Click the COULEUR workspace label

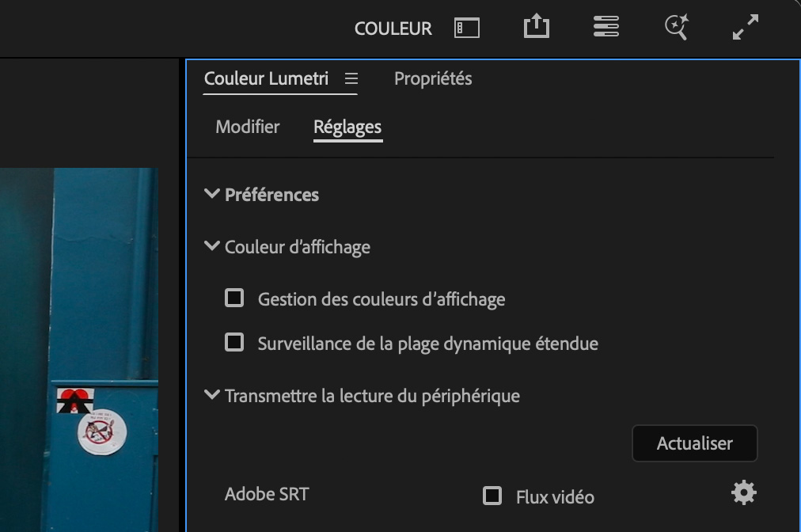(393, 29)
